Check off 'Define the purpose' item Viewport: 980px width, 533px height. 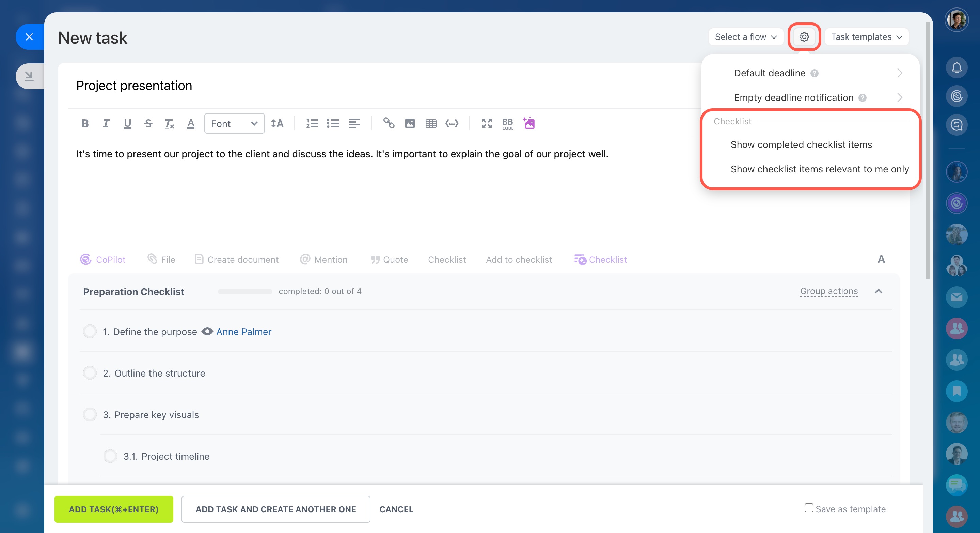tap(90, 331)
